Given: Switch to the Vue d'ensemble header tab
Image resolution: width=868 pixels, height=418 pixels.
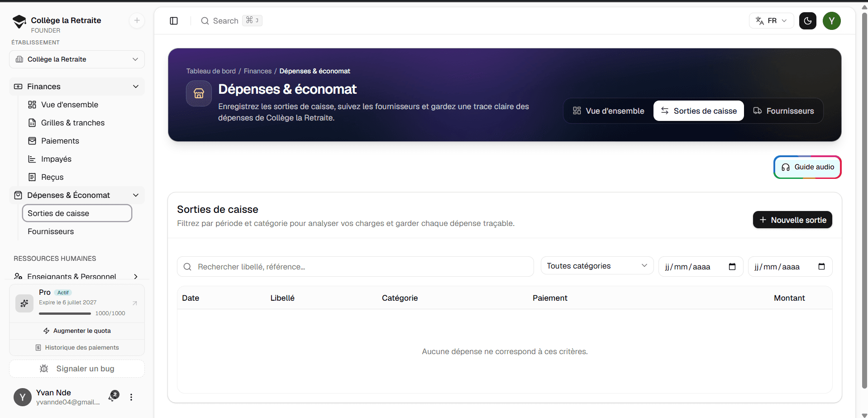Looking at the screenshot, I should [x=609, y=111].
